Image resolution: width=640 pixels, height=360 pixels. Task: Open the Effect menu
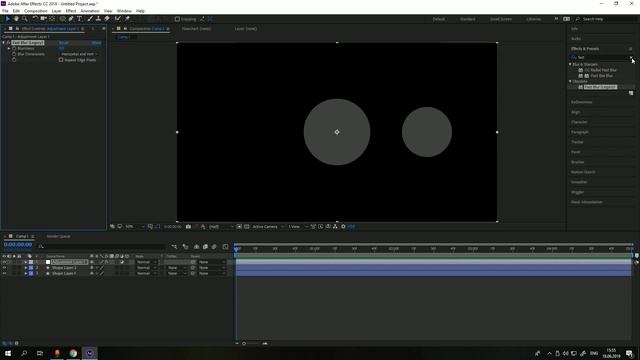(x=71, y=11)
